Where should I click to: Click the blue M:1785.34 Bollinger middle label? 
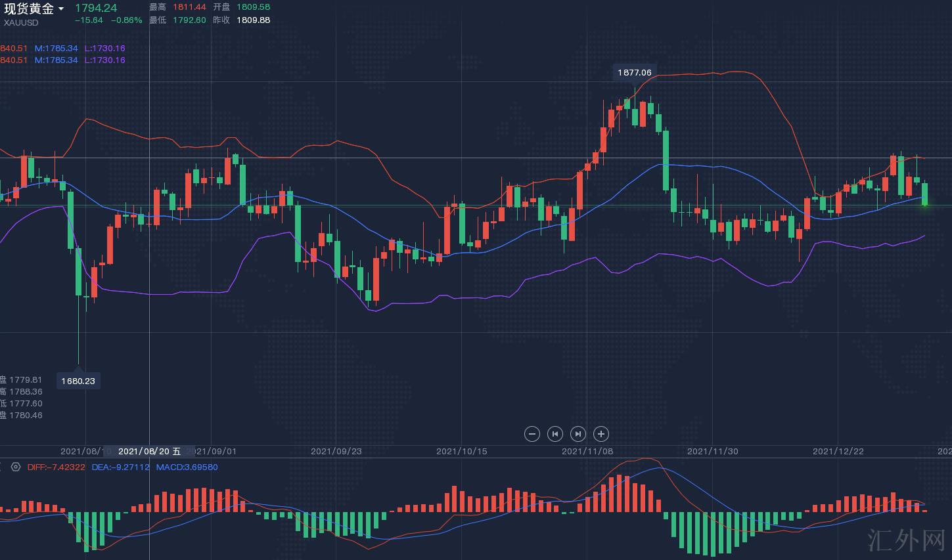pyautogui.click(x=56, y=48)
